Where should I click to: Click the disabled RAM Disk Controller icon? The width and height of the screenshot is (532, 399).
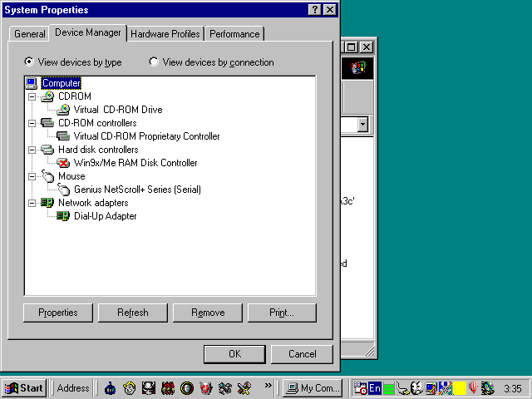(x=63, y=163)
